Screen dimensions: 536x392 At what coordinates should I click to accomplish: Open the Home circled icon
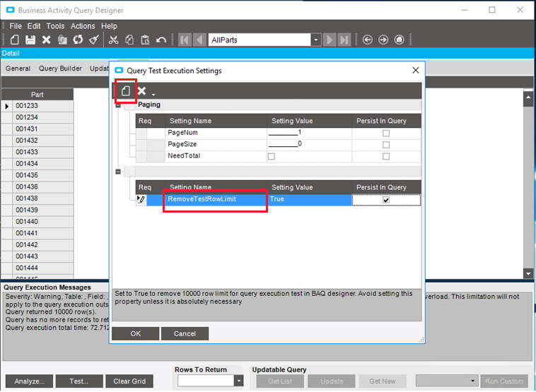click(x=400, y=40)
